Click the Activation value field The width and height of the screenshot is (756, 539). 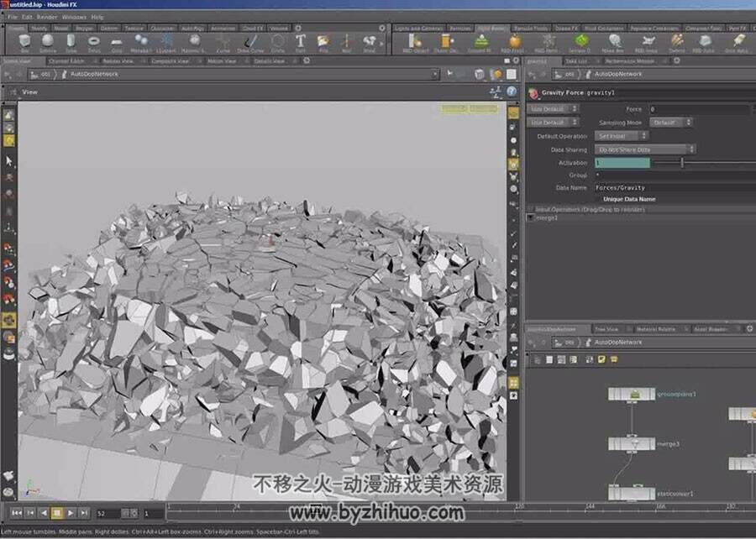point(622,163)
